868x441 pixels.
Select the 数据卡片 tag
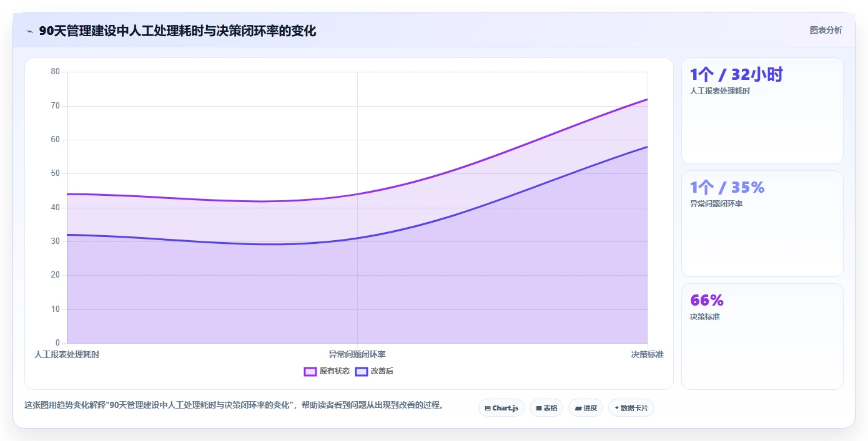(631, 408)
